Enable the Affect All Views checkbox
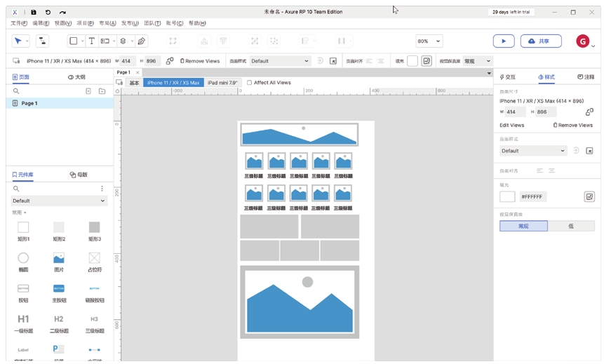This screenshot has width=604, height=364. tap(249, 83)
